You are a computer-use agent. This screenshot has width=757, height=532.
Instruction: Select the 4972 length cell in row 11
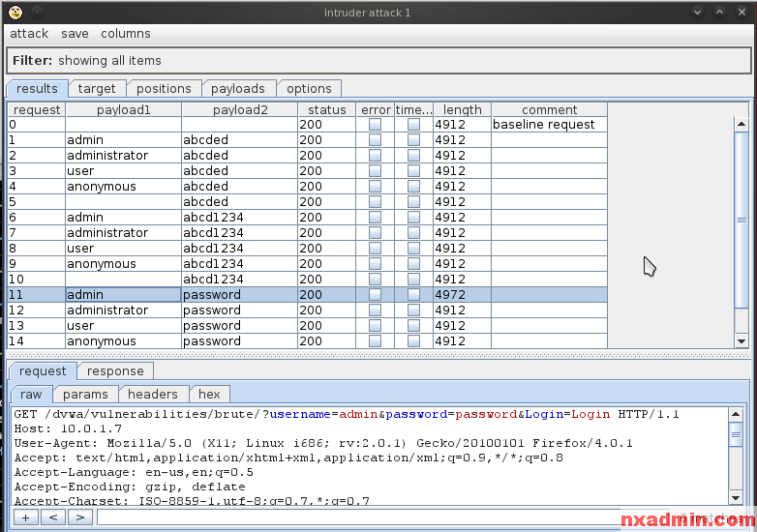click(x=462, y=295)
